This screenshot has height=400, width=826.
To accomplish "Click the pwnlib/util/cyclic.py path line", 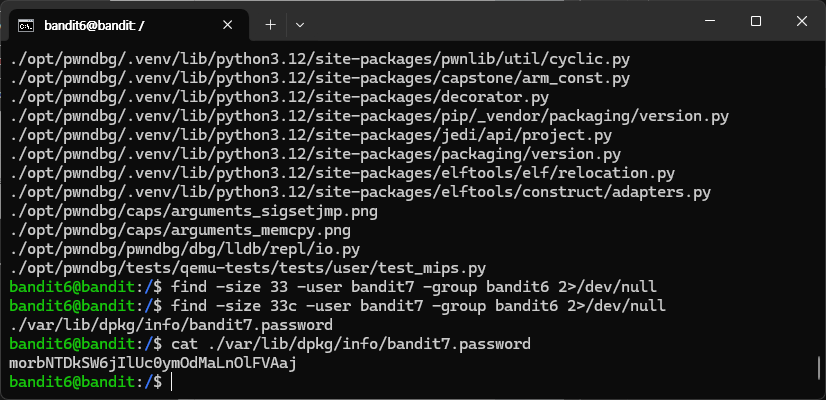I will point(319,59).
